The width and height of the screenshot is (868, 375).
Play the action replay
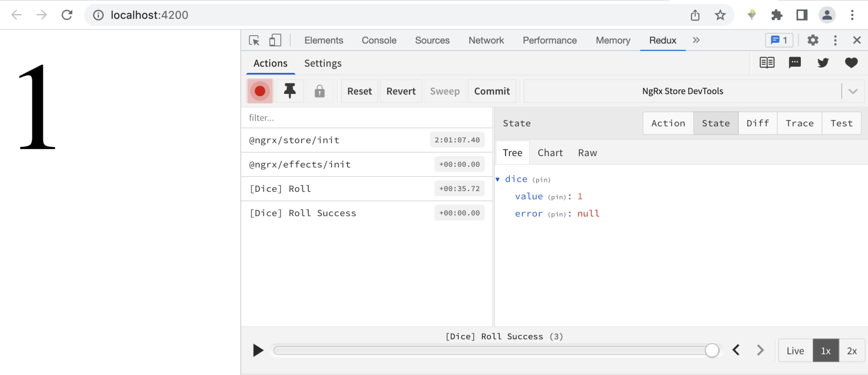click(258, 351)
